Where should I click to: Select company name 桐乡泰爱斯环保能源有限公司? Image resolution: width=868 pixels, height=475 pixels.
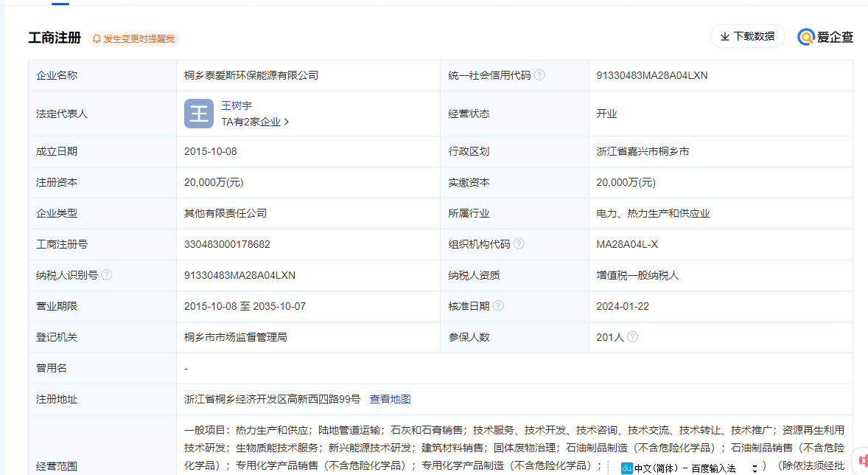click(251, 75)
